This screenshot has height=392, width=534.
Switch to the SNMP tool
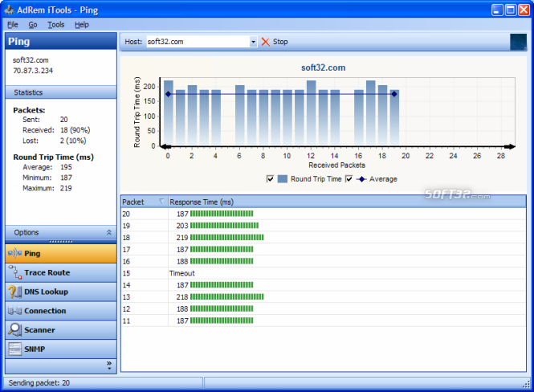[x=61, y=349]
